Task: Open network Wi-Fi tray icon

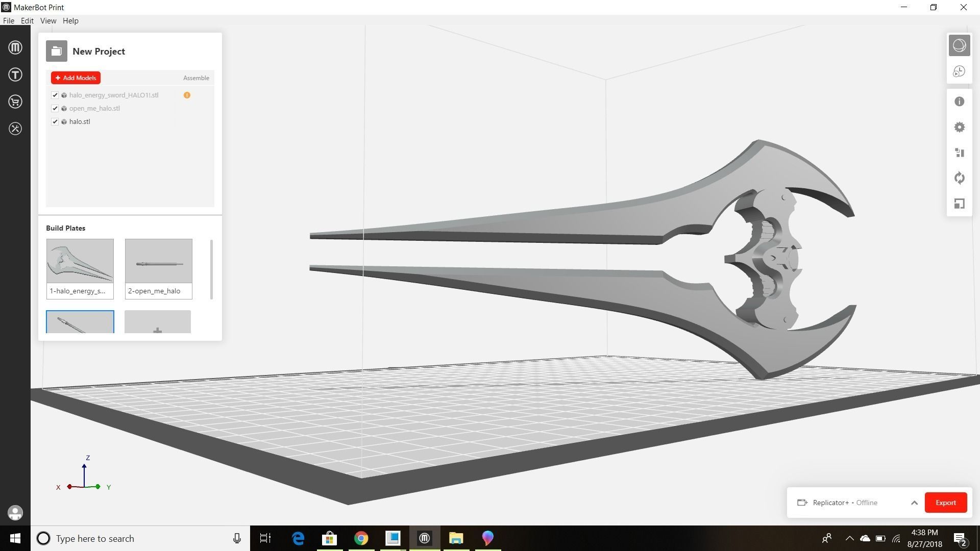Action: click(896, 538)
